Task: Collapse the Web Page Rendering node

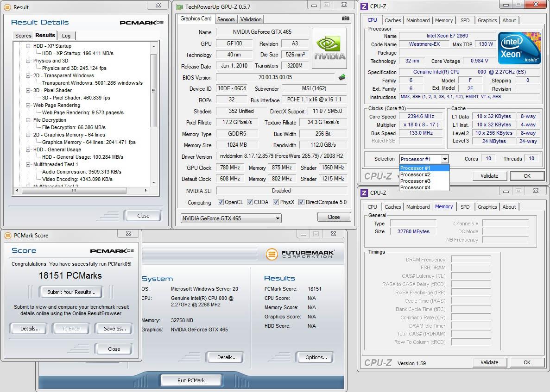Action: tap(28, 105)
